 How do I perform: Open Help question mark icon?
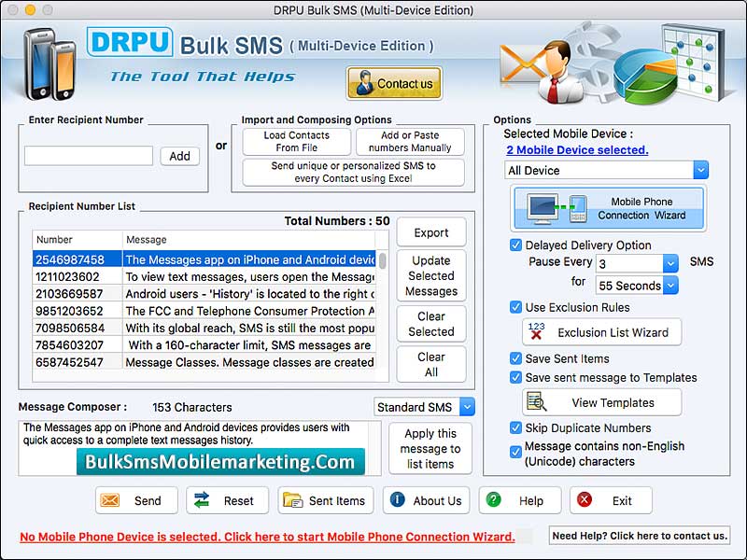(492, 500)
